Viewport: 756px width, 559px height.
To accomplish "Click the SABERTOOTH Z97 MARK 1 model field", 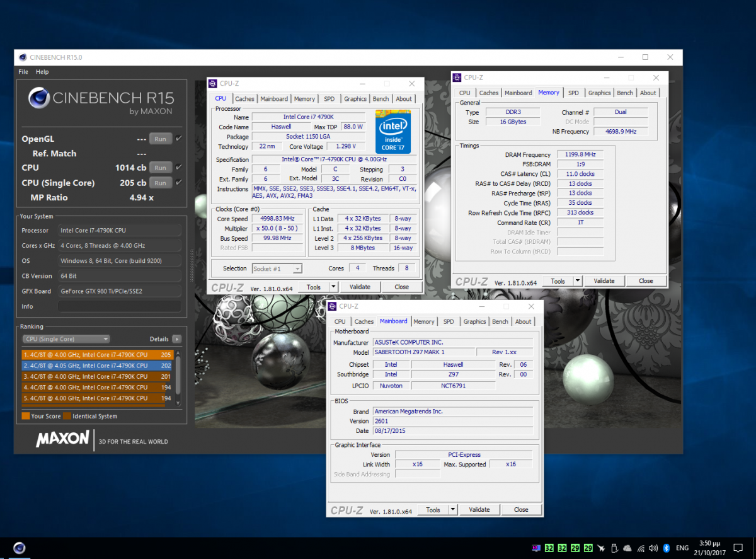I will pyautogui.click(x=424, y=352).
